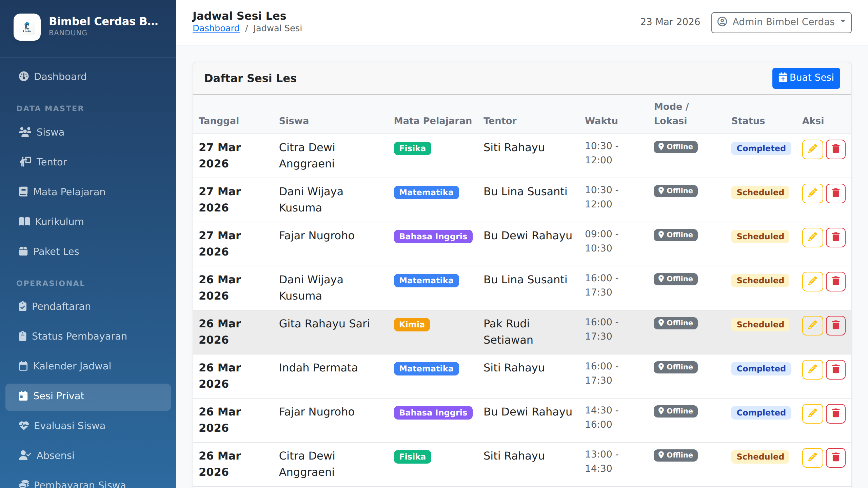Open the Sesi Privat menu item
The image size is (868, 488).
click(58, 395)
